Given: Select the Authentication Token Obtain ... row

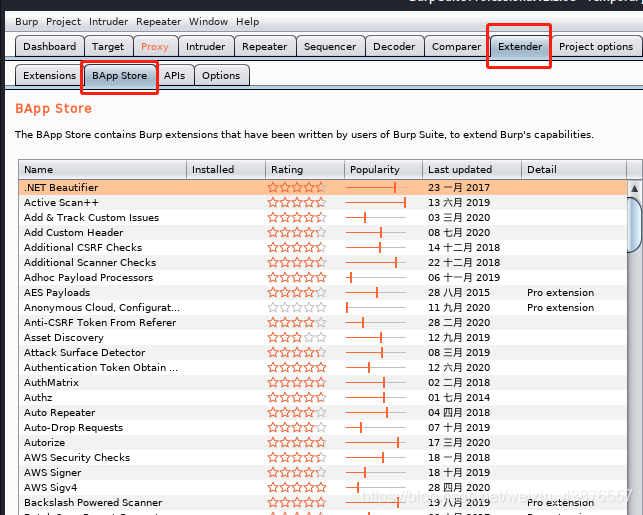Looking at the screenshot, I should pos(323,367).
